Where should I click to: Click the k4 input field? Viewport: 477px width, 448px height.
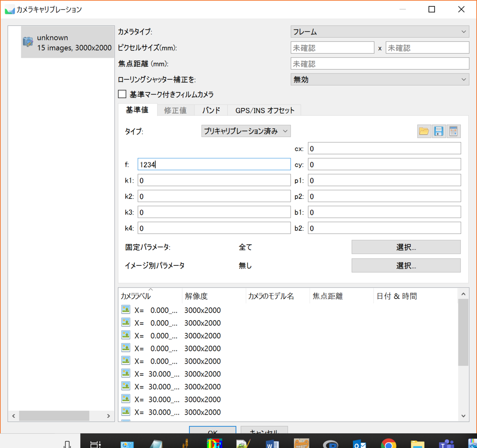tap(214, 228)
